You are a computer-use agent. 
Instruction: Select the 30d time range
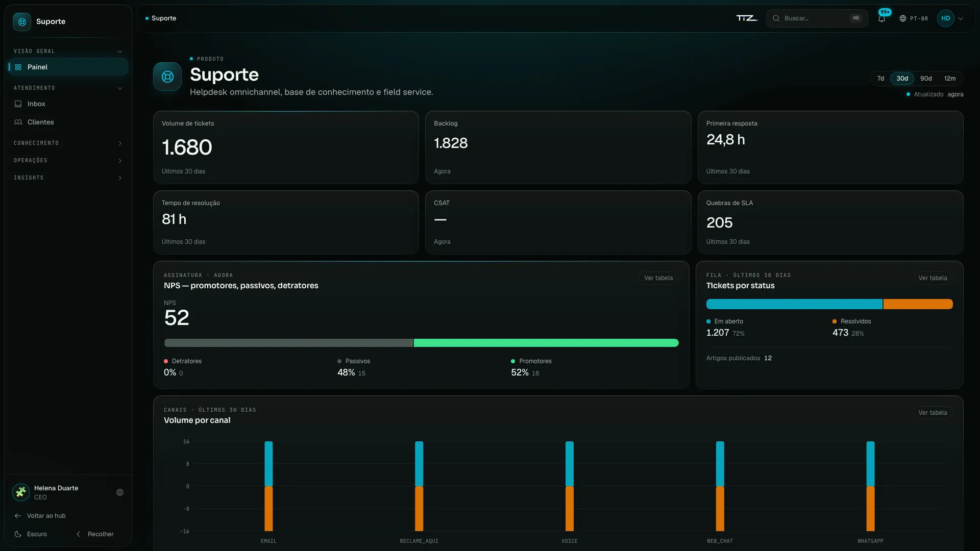(902, 79)
